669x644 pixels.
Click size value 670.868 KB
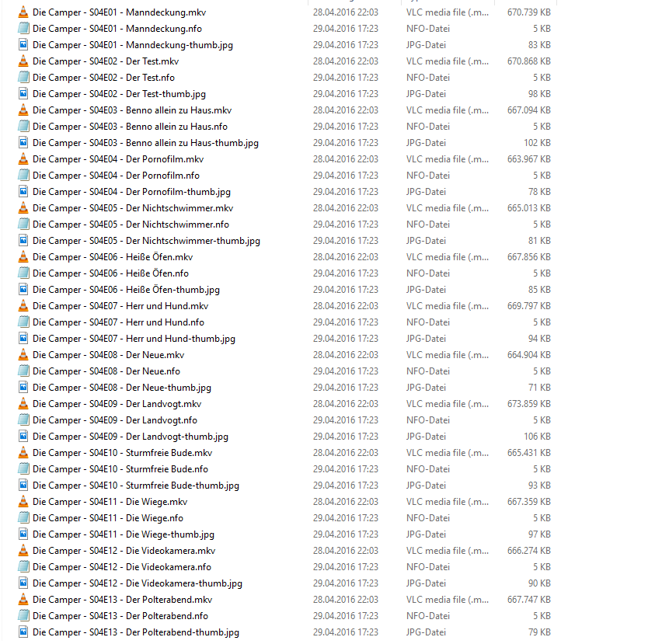click(528, 61)
